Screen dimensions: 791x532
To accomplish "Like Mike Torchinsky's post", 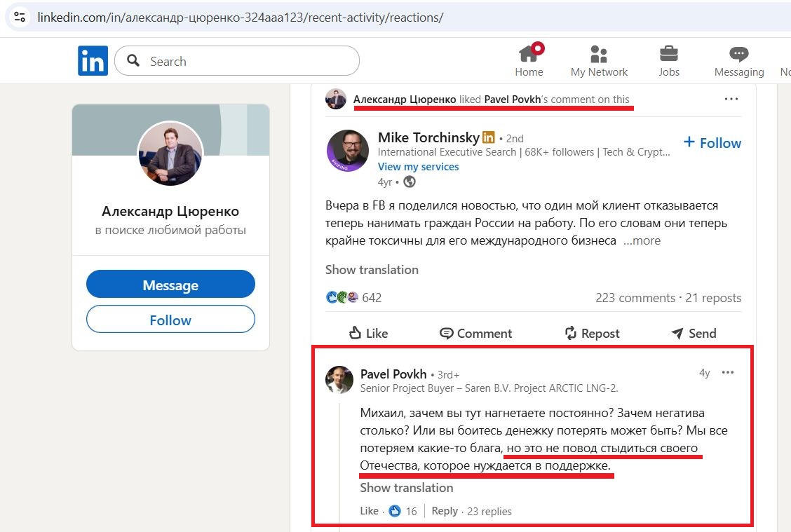I will [x=367, y=333].
